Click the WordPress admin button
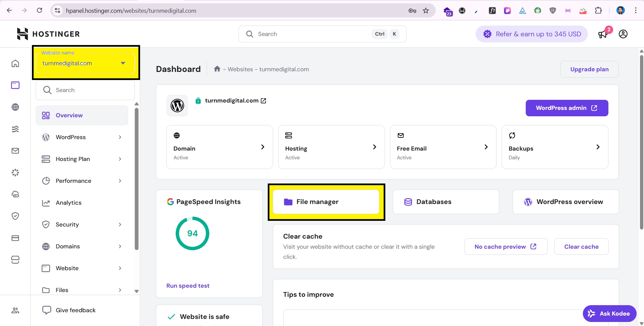The width and height of the screenshot is (644, 326). [x=566, y=108]
